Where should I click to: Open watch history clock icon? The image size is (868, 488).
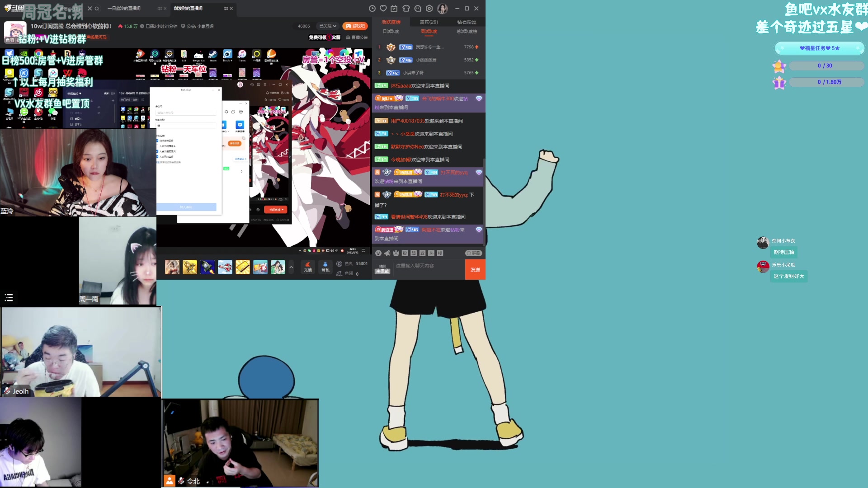pos(372,8)
